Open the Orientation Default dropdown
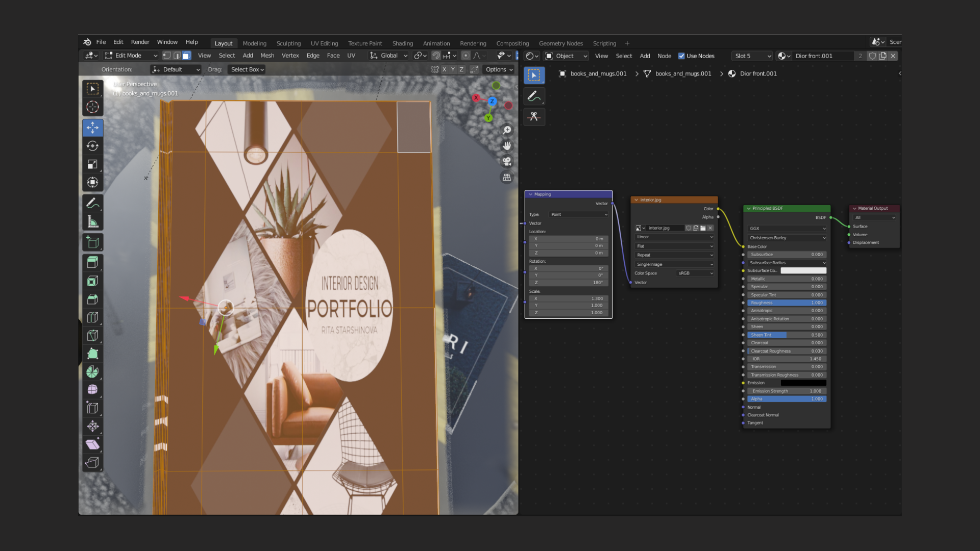980x551 pixels. point(176,69)
